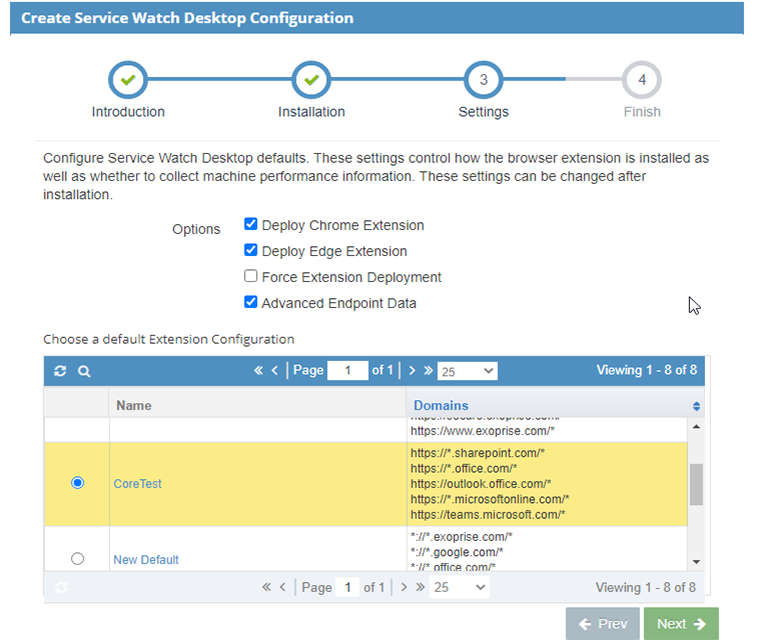
Task: Go to first page in top pager
Action: coord(258,370)
